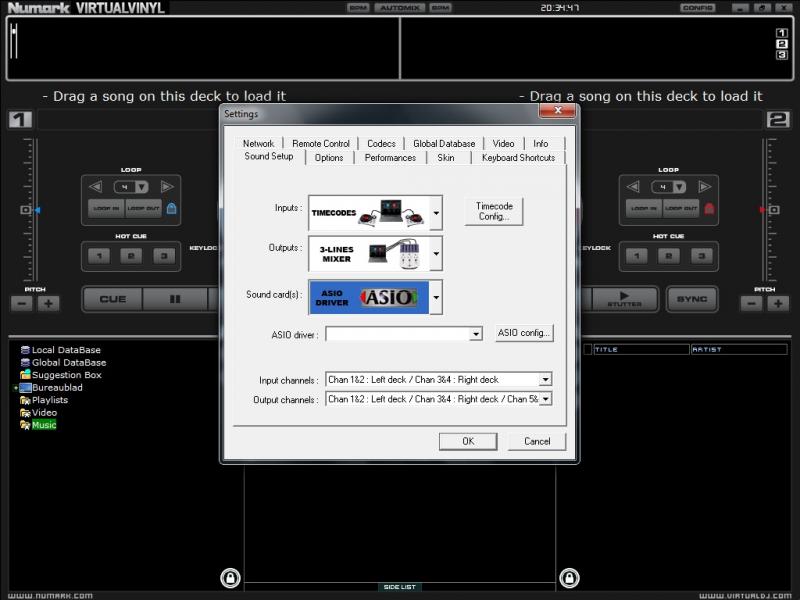Screen dimensions: 800x600
Task: Click the left deck pitch plus button
Action: point(48,304)
